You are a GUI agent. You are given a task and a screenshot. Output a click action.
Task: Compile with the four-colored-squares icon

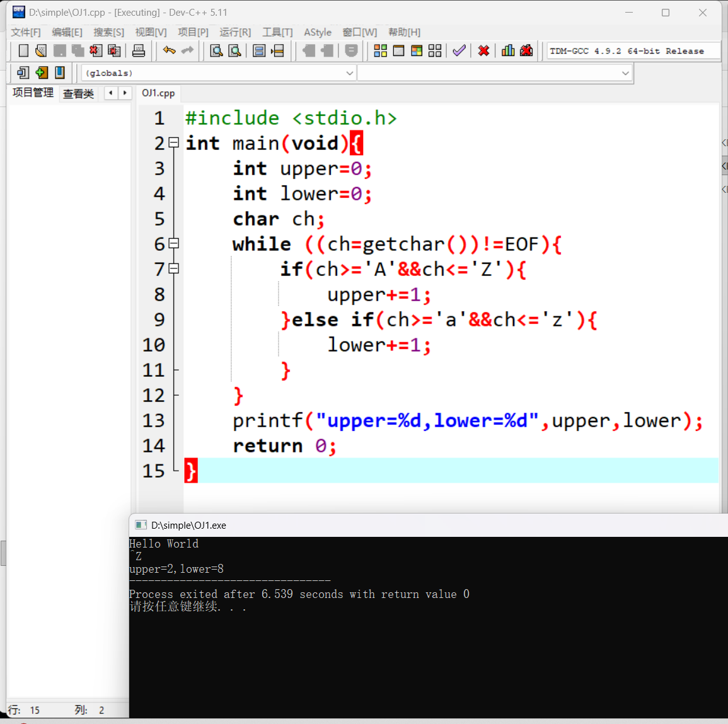pyautogui.click(x=380, y=50)
